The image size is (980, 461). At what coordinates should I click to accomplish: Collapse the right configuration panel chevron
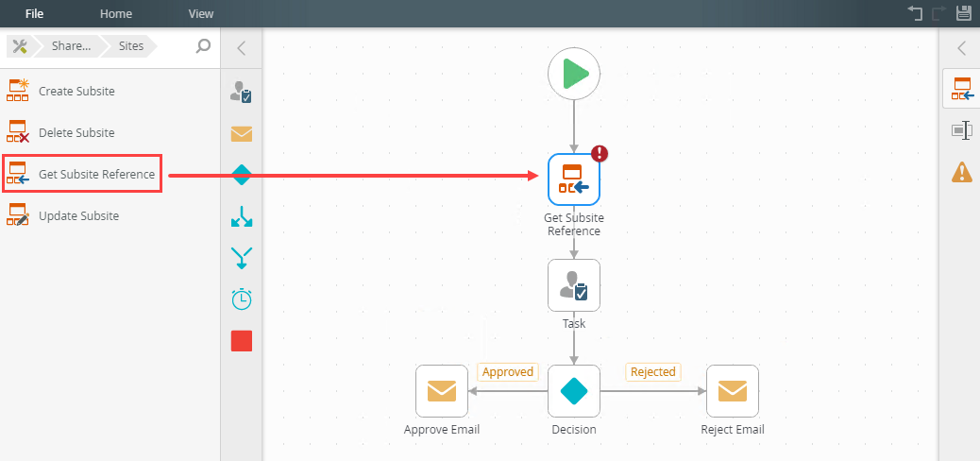(962, 48)
